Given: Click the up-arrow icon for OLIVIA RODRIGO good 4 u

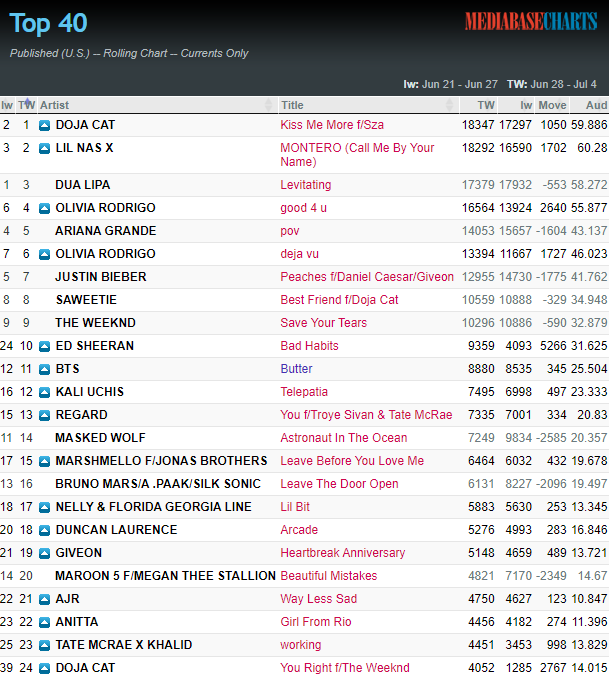Looking at the screenshot, I should (x=44, y=209).
